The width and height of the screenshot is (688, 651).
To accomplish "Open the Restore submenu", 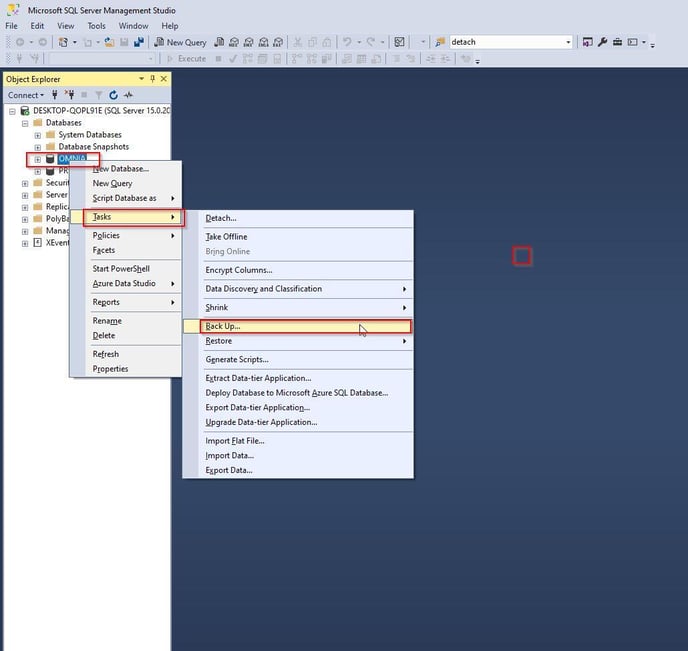I will pos(298,341).
